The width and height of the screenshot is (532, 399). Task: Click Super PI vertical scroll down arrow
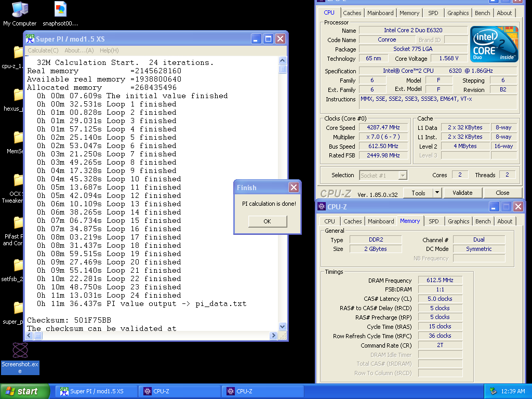[x=282, y=326]
